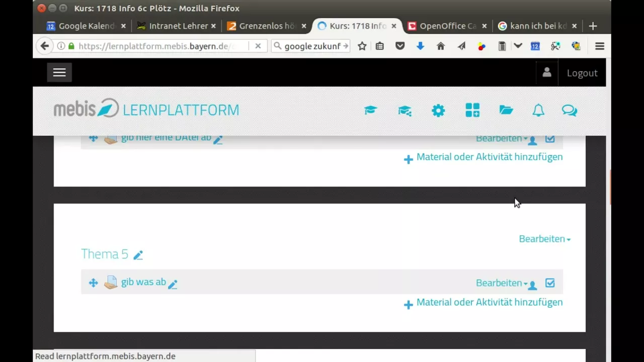
Task: Go to the Firefox home page icon
Action: coord(441,46)
